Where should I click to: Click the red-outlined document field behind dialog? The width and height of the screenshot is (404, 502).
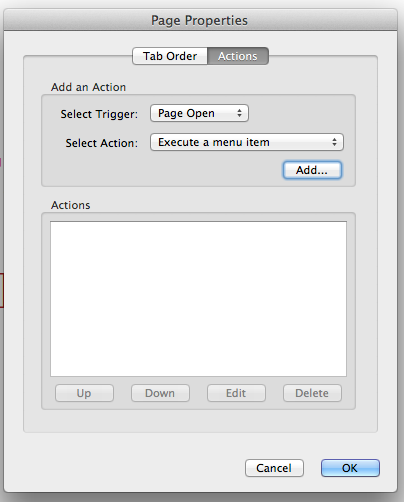(2, 290)
